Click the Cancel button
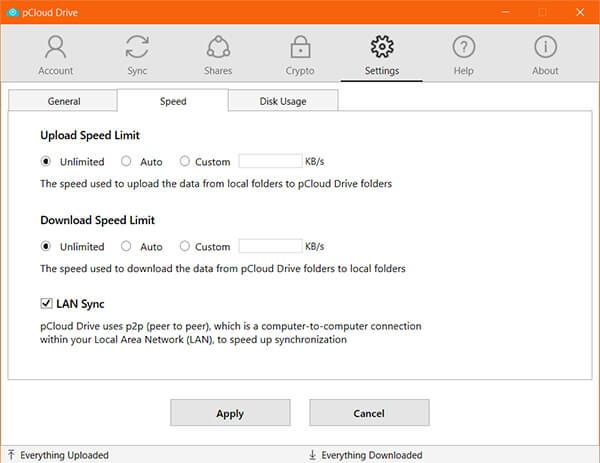This screenshot has width=600, height=463. 369,413
